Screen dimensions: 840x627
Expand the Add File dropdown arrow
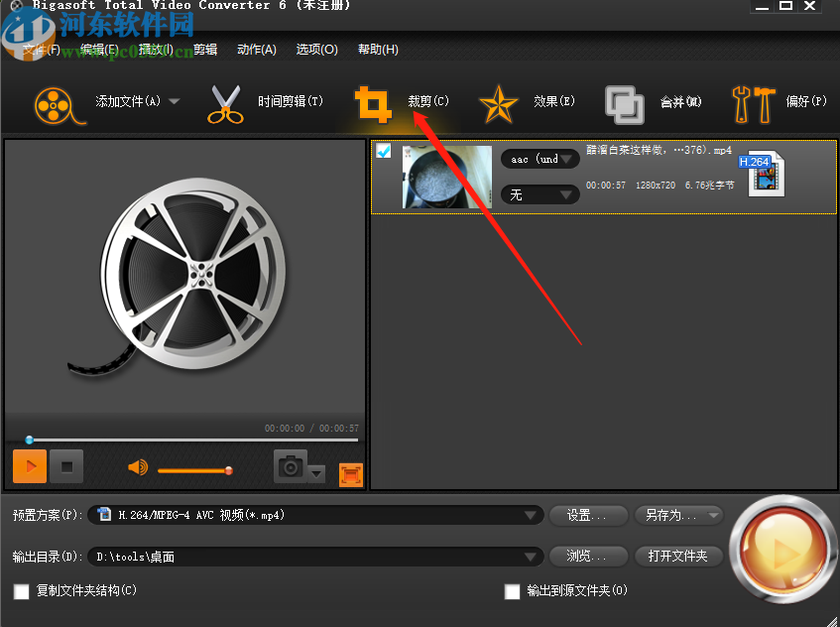(175, 101)
